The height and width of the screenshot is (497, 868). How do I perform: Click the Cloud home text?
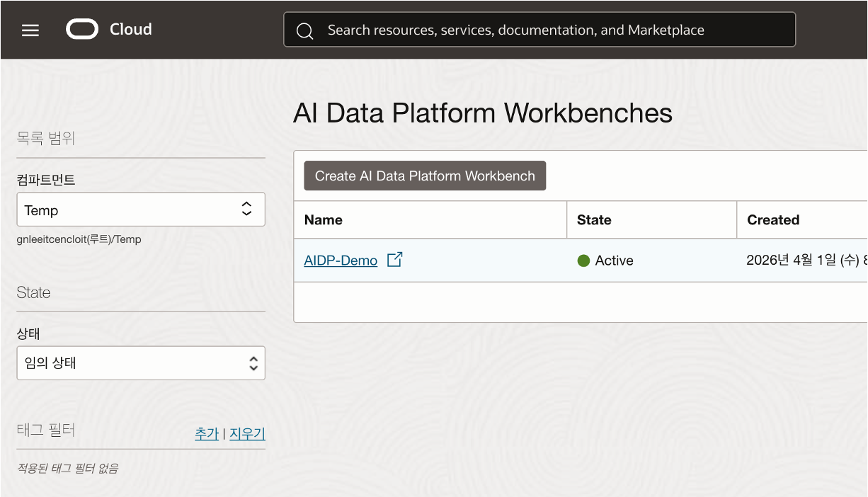(131, 30)
